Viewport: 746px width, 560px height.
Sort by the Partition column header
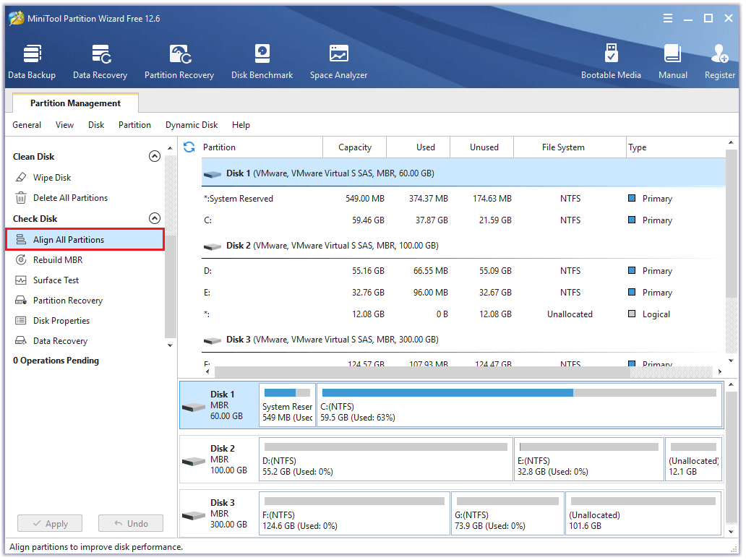262,147
